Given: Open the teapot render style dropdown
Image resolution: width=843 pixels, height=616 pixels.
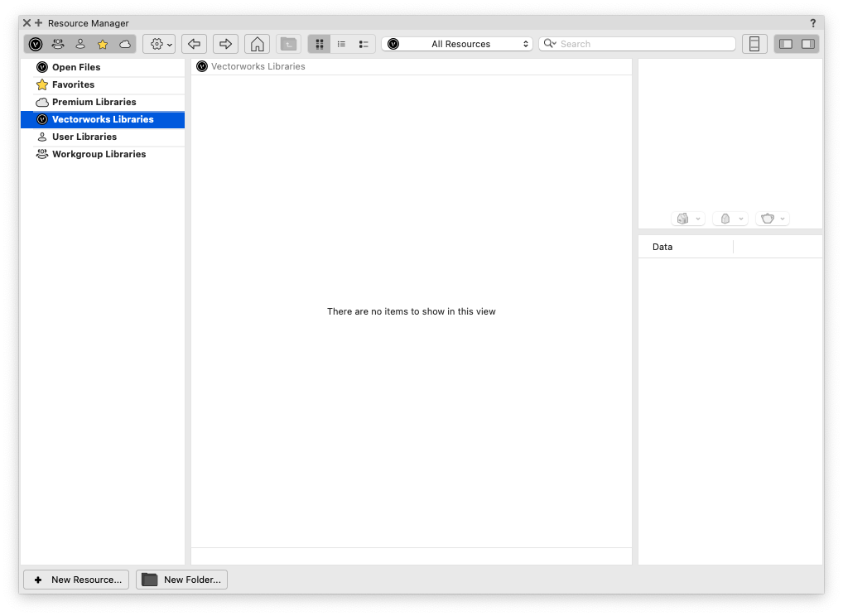Looking at the screenshot, I should 773,218.
